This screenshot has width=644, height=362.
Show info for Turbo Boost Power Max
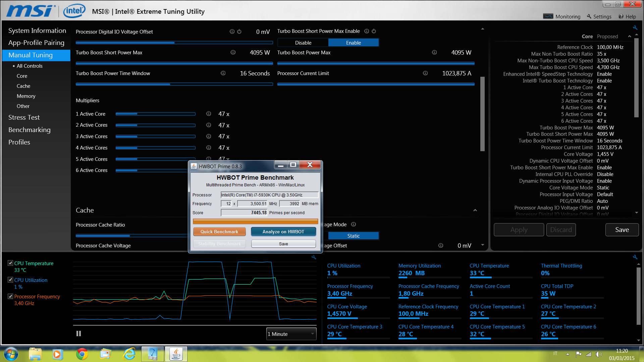pos(434,52)
